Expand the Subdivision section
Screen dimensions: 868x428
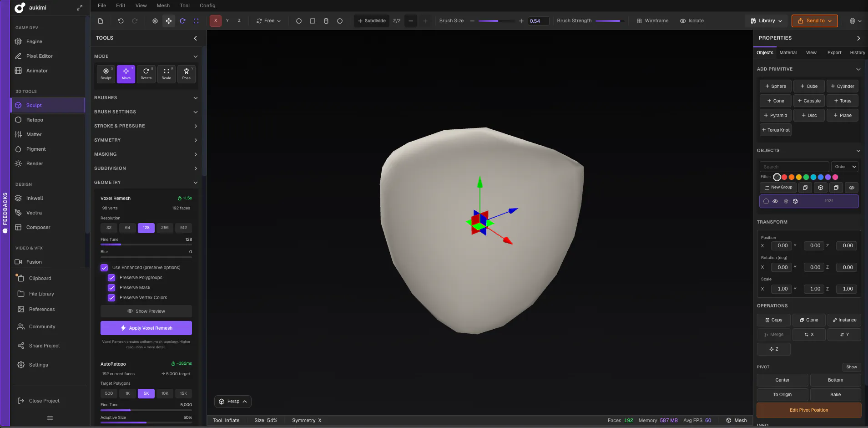point(146,168)
